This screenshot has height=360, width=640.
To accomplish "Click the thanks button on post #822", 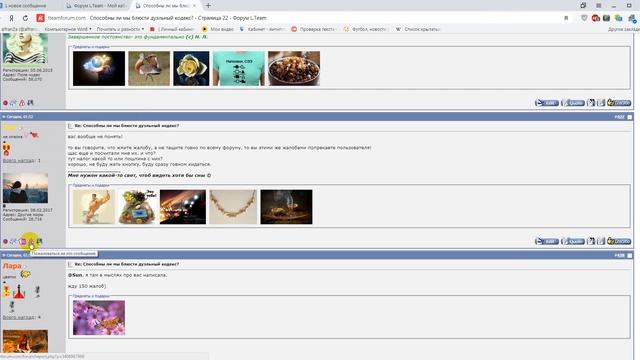I will [x=619, y=241].
